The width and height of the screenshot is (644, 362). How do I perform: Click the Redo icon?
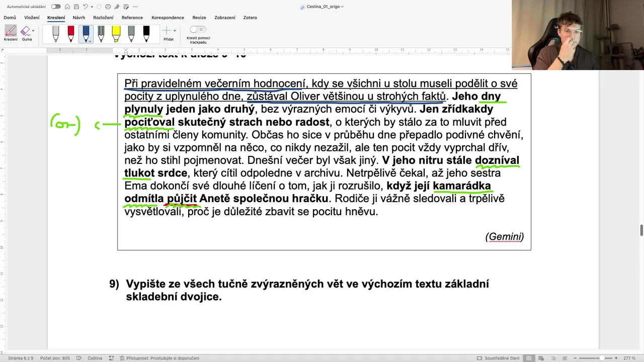pyautogui.click(x=99, y=7)
